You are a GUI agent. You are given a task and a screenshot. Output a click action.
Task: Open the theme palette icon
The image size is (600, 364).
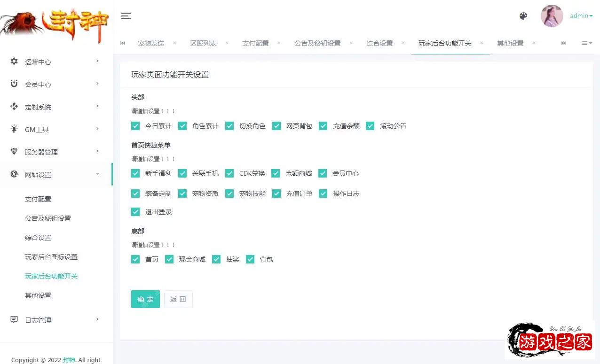click(x=523, y=16)
